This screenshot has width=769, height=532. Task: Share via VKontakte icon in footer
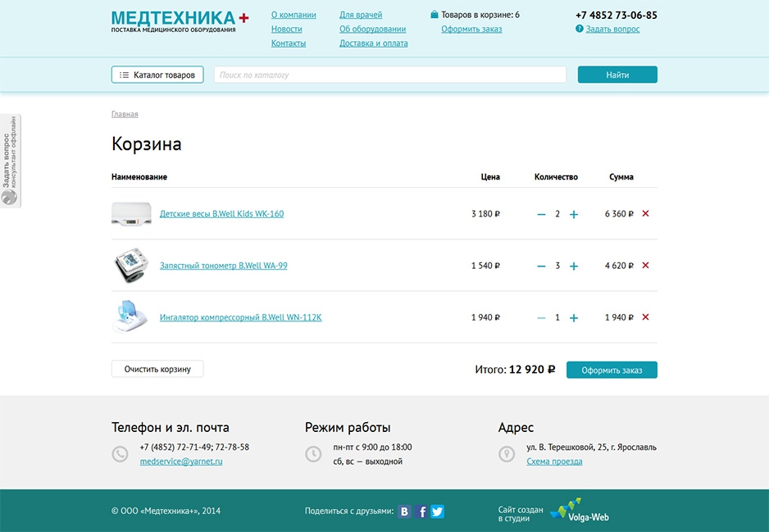[405, 512]
